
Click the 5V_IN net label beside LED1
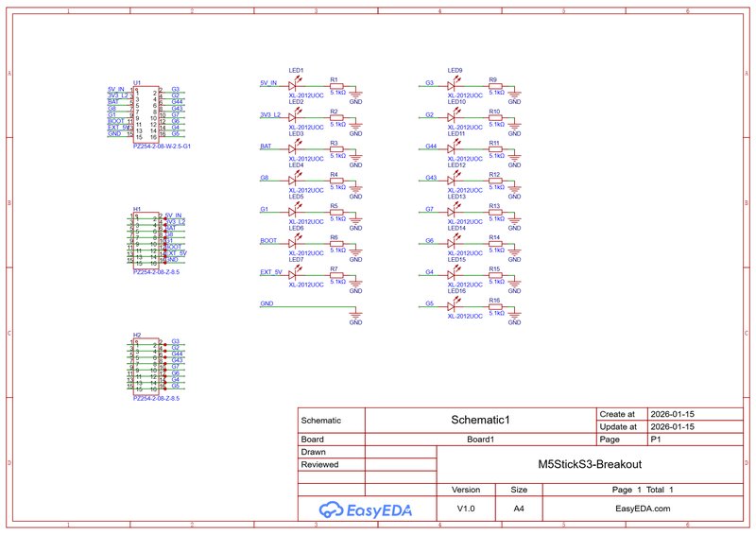coord(268,83)
